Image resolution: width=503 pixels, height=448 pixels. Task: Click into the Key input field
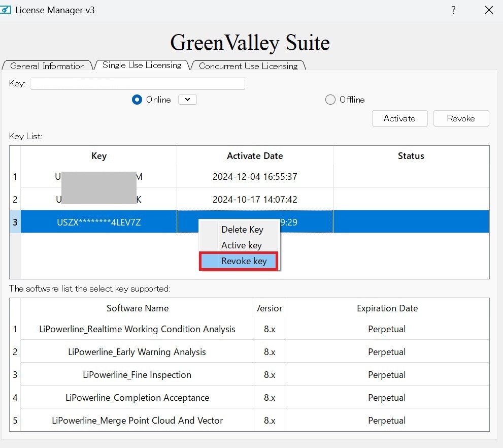point(138,83)
